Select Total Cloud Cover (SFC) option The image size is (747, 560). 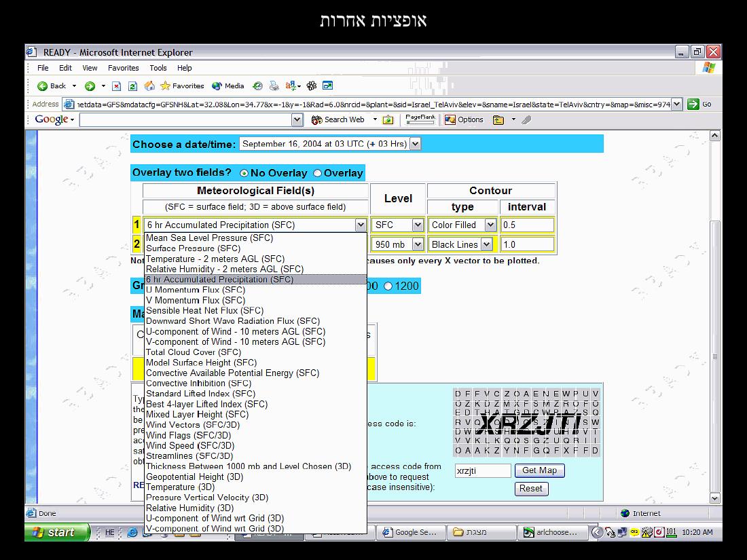(x=255, y=352)
